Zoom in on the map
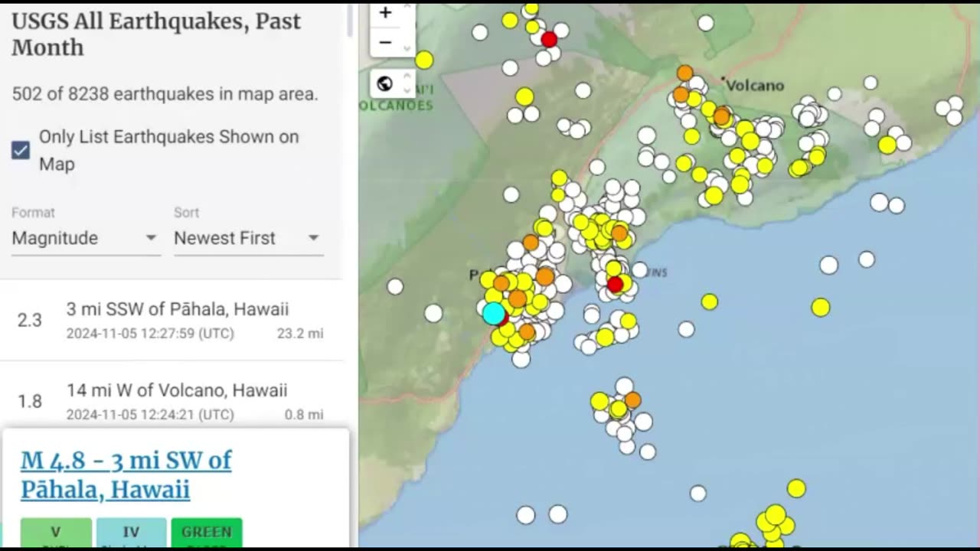 pos(386,13)
